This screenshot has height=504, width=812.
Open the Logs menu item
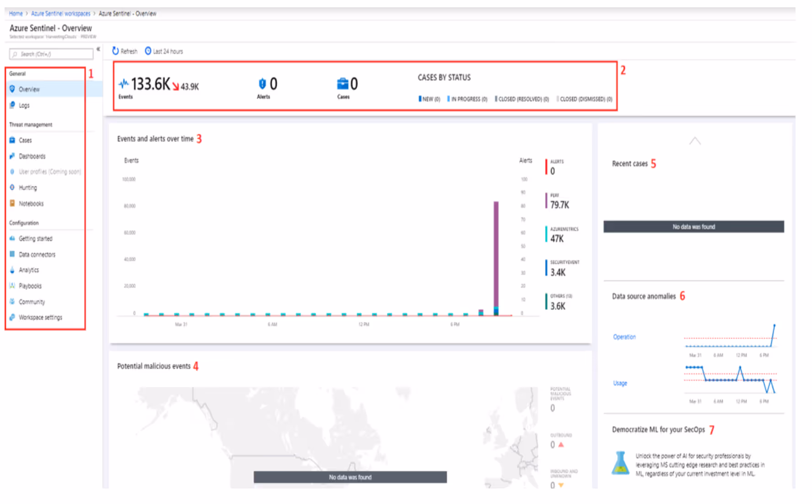point(24,105)
